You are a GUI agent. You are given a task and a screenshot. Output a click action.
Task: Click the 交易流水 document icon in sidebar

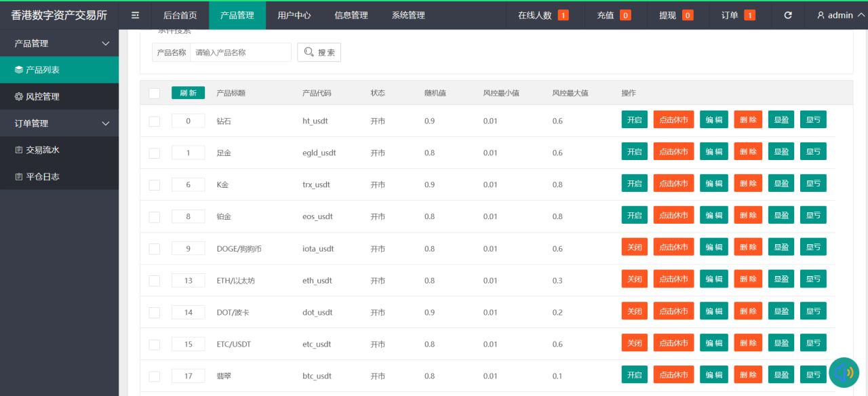point(19,150)
